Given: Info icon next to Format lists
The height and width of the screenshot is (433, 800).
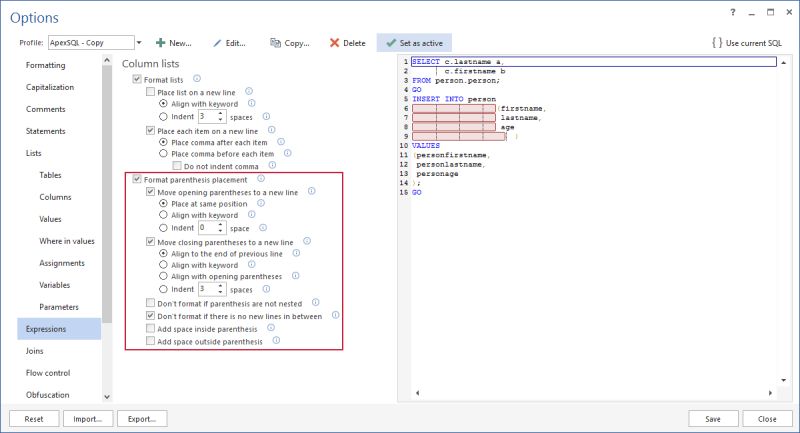Looking at the screenshot, I should 196,79.
